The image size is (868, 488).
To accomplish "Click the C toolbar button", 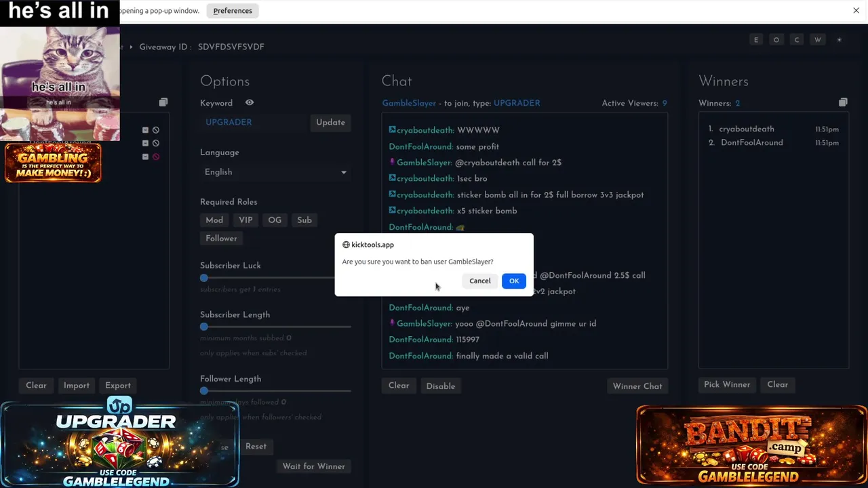I will [797, 40].
